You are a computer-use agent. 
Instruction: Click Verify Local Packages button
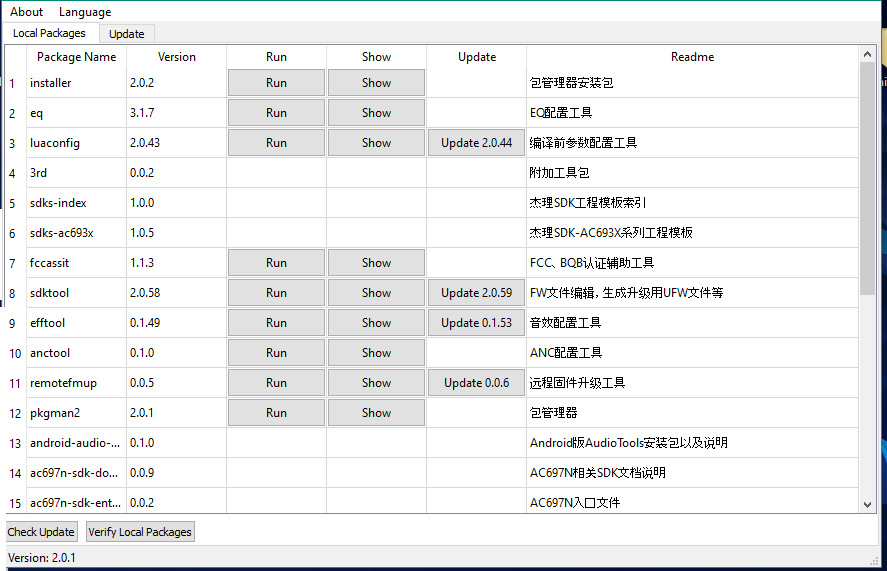140,532
